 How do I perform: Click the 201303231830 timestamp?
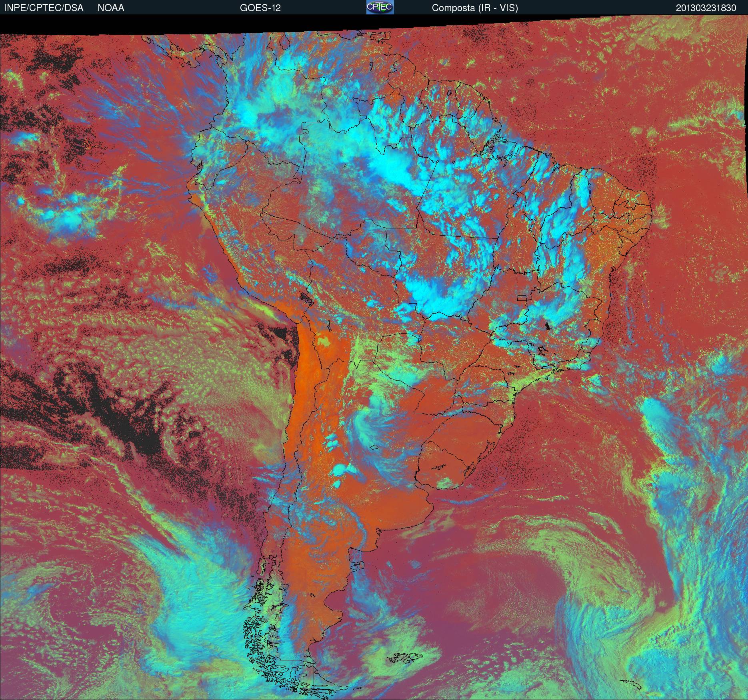[x=706, y=8]
